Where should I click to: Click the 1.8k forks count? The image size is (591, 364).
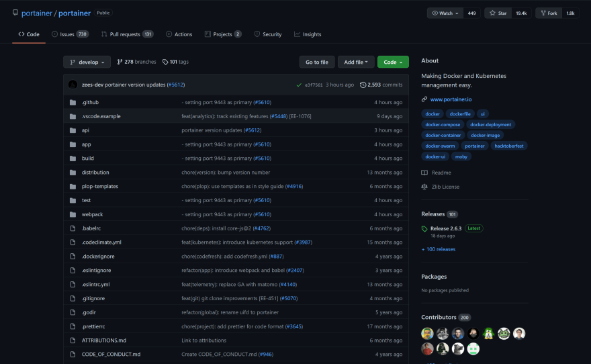[x=571, y=13]
